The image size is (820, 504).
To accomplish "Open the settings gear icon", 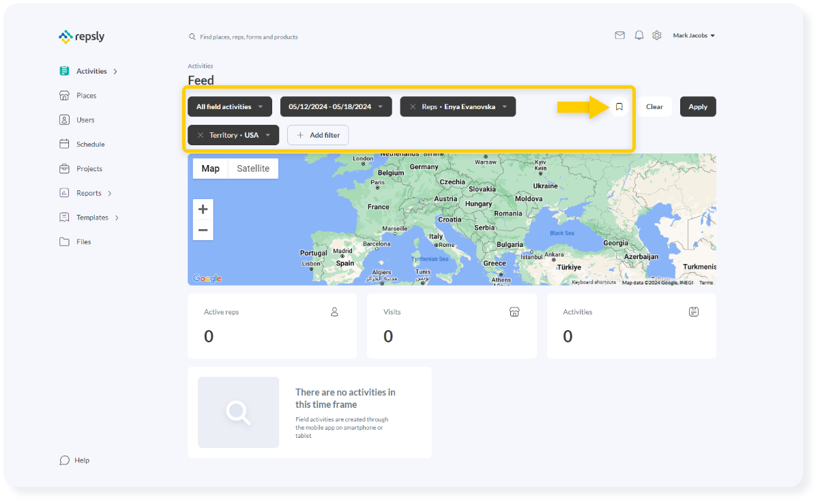I will (657, 35).
